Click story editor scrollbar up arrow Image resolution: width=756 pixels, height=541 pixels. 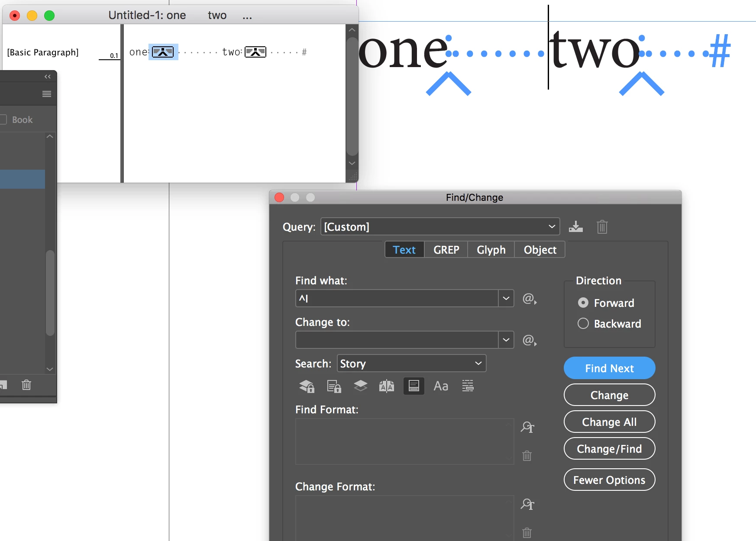[352, 30]
